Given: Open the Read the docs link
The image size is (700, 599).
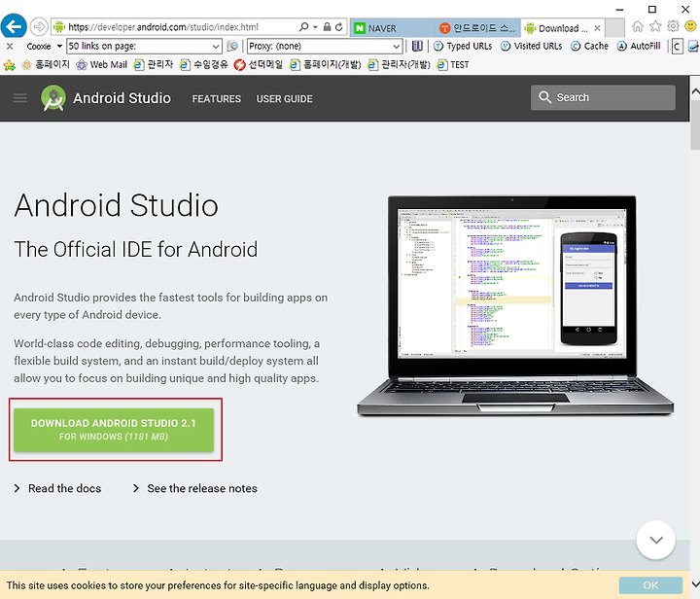Looking at the screenshot, I should point(58,488).
